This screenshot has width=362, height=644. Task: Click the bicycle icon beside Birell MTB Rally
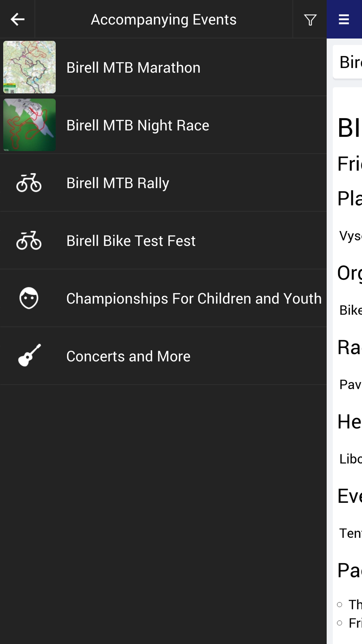coord(29,183)
